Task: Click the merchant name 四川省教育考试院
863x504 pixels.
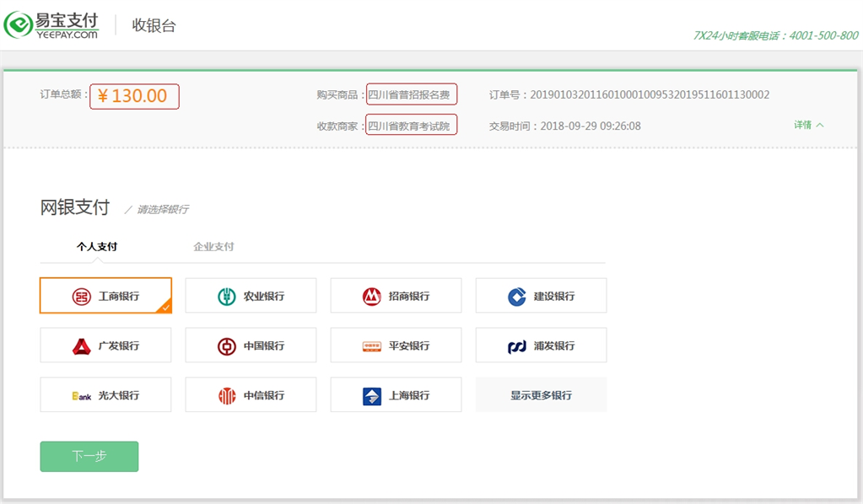Action: (x=411, y=125)
